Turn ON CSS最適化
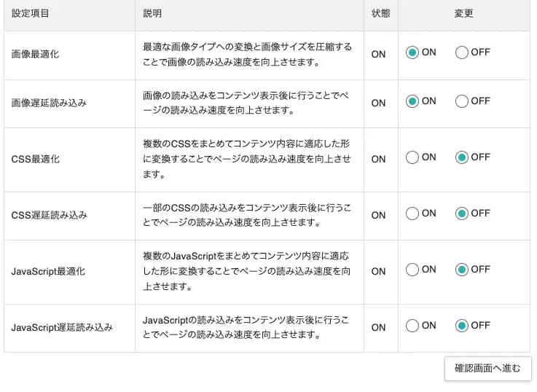Image resolution: width=537 pixels, height=392 pixels. 412,157
